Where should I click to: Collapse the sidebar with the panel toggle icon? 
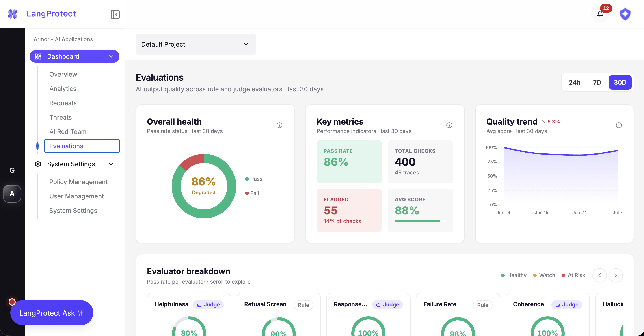[x=115, y=14]
